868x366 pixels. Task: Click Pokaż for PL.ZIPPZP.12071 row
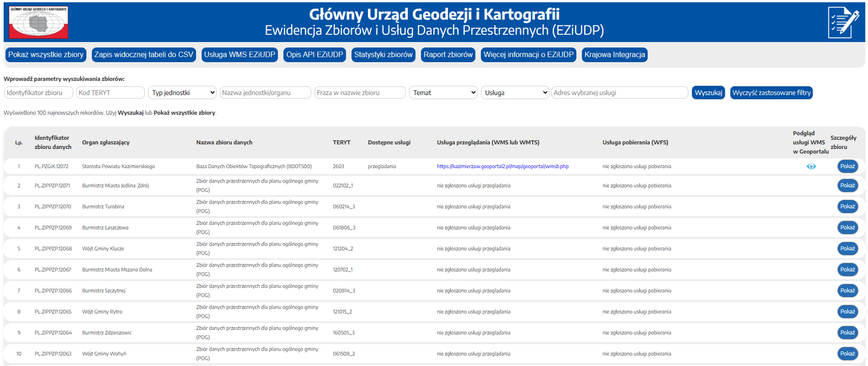pos(848,185)
